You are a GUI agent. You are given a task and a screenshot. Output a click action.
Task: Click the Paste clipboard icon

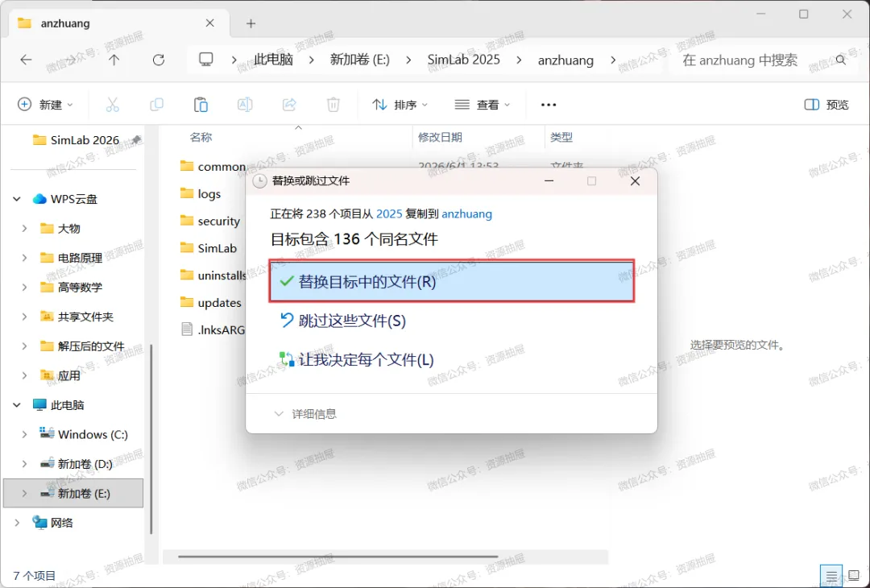[x=201, y=104]
